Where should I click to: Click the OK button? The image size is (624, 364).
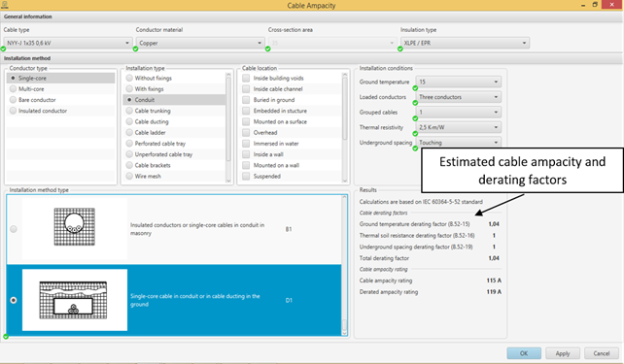tap(524, 353)
